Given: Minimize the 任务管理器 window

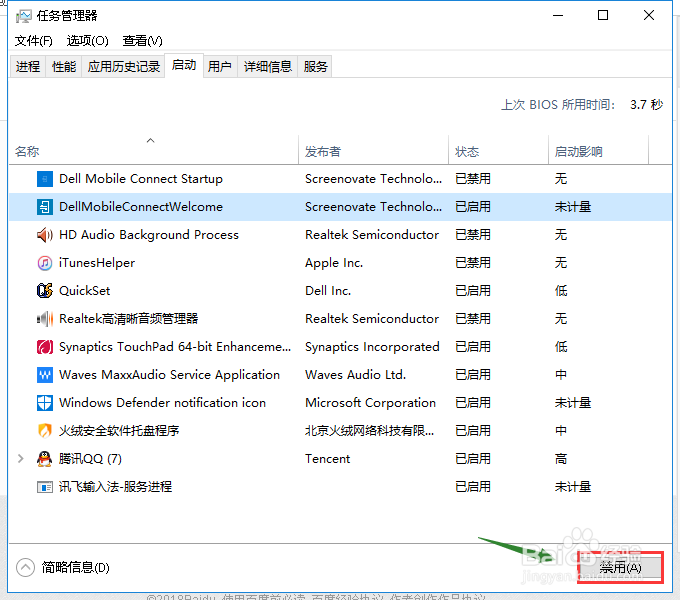Looking at the screenshot, I should point(558,16).
